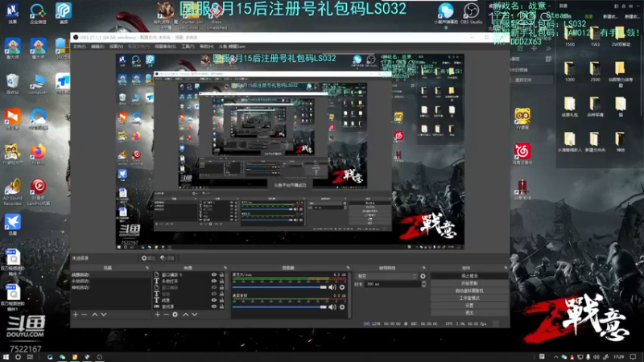The height and width of the screenshot is (362, 644).
Task: Click the 300 ms duration field
Action: click(x=393, y=284)
